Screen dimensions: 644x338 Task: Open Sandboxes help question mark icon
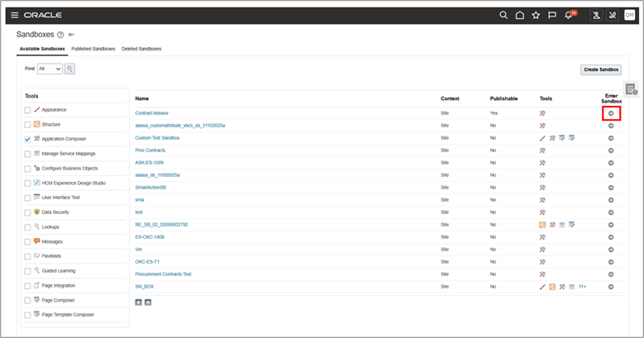point(60,35)
